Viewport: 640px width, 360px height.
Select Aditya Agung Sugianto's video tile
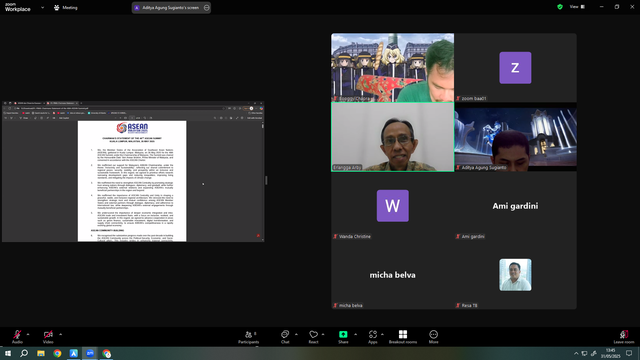516,137
